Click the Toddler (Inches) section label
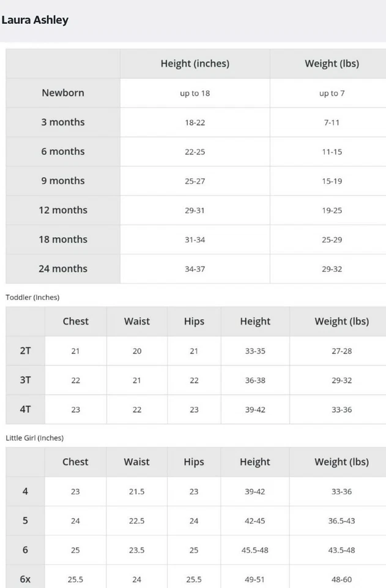 (x=32, y=298)
